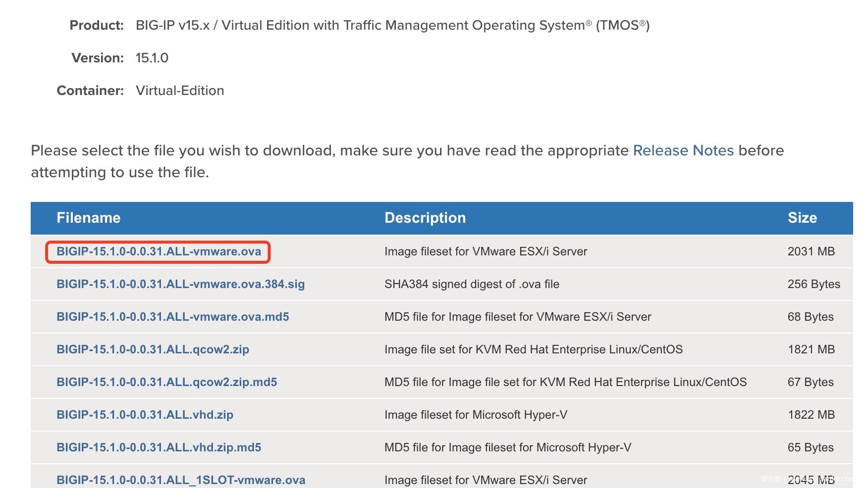Click the version number 15.1.0

[152, 58]
